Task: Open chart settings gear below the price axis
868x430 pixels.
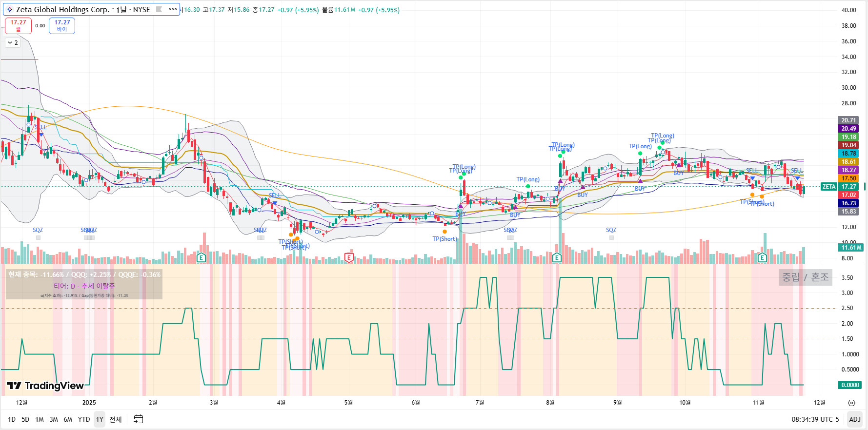Action: tap(851, 403)
